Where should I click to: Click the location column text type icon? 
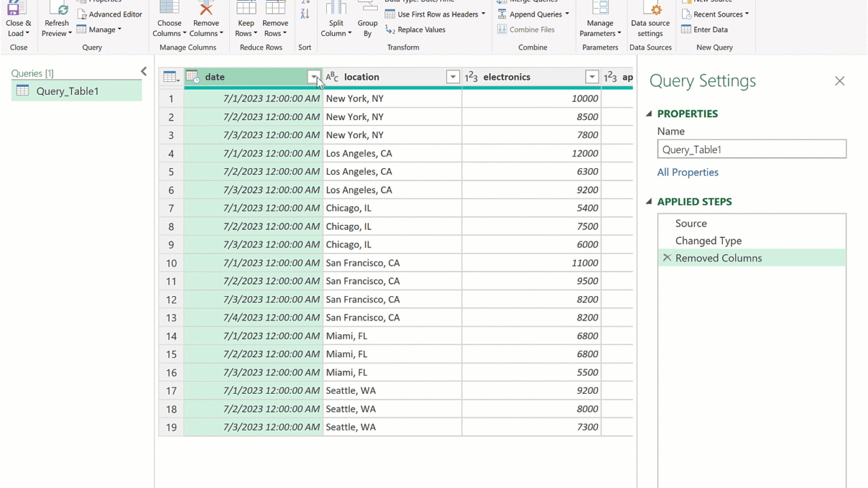click(x=332, y=77)
